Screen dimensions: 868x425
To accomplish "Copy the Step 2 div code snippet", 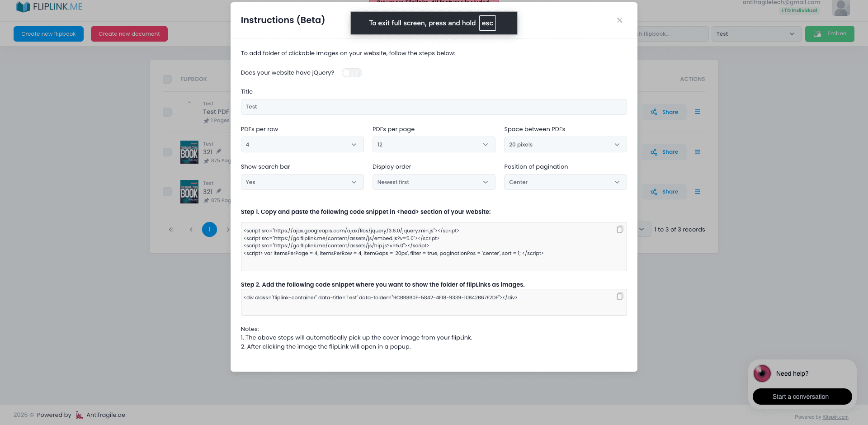I will coord(619,296).
